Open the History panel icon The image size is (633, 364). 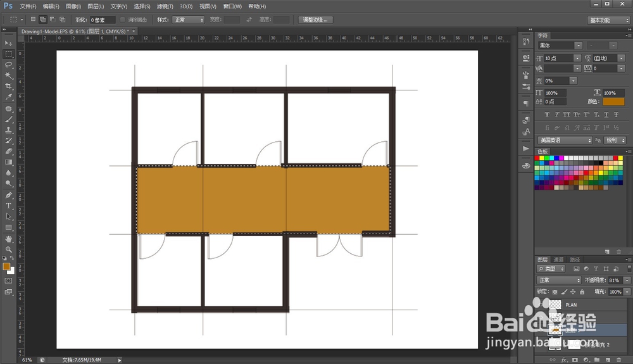(525, 42)
